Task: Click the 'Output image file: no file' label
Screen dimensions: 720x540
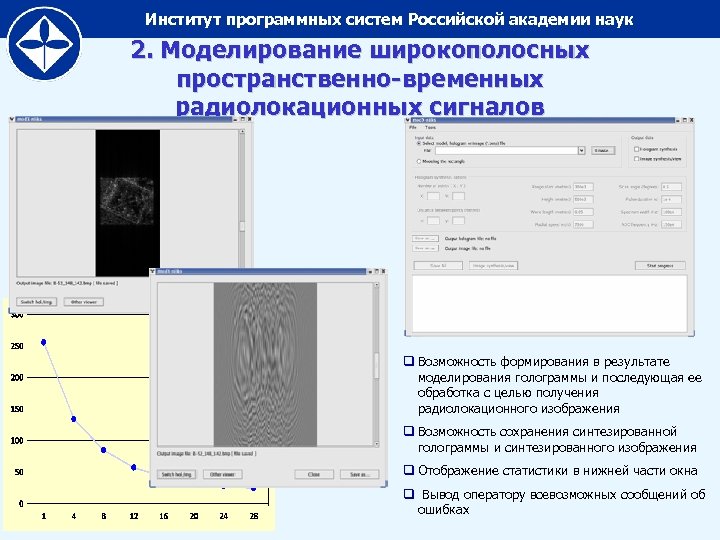Action: 467,248
